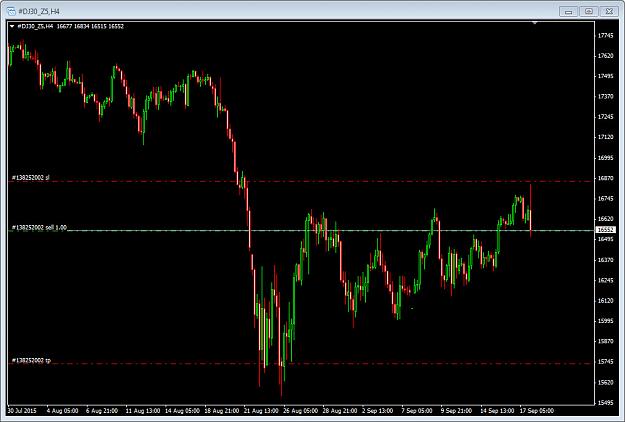This screenshot has height=422, width=625.
Task: Open the chart menu triangle beside #DJ30_Z5,H4
Action: [12, 26]
